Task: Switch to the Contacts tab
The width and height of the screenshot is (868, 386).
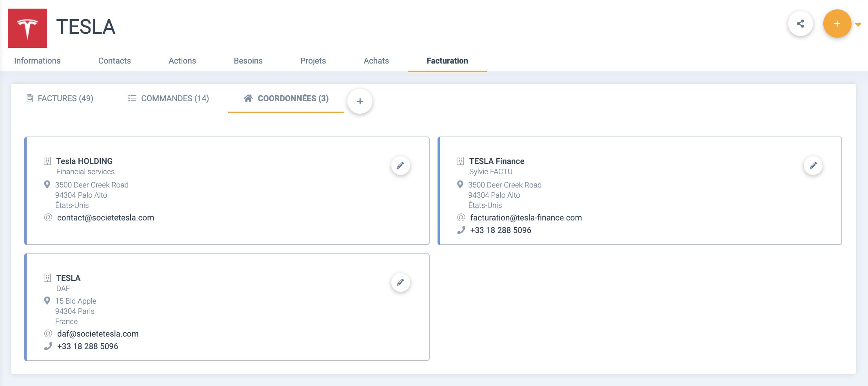Action: [x=114, y=61]
